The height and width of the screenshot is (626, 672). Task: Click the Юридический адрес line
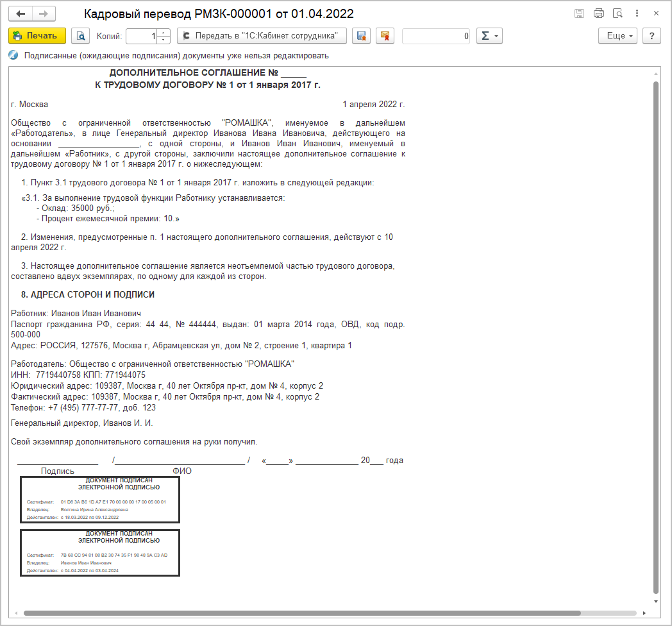pyautogui.click(x=167, y=386)
